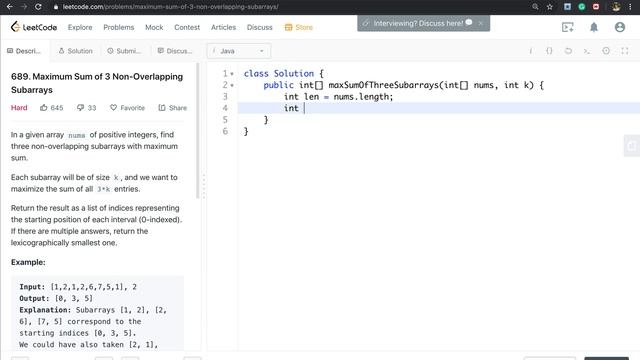Click the red browser extension icon
This screenshot has width=640, height=360.
coord(596,7)
